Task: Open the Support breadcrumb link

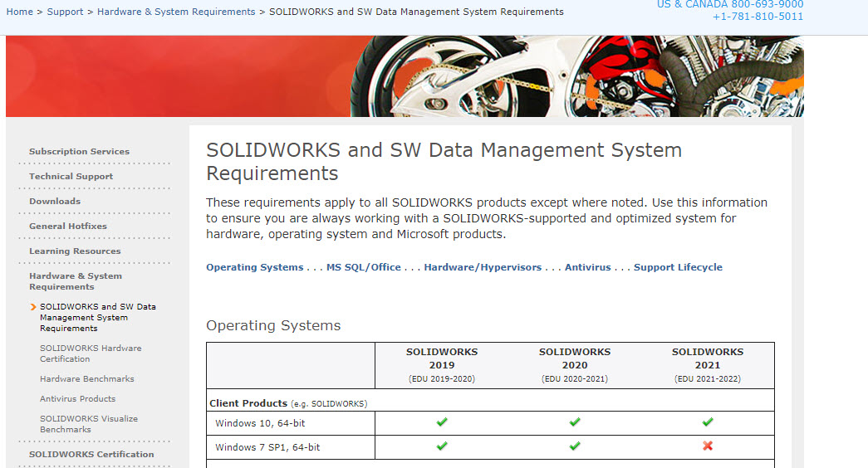Action: pyautogui.click(x=65, y=12)
